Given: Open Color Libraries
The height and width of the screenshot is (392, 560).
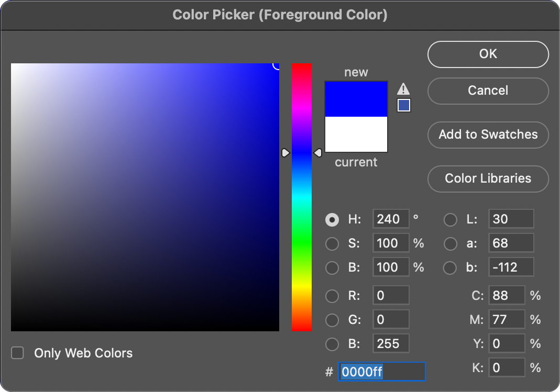Looking at the screenshot, I should tap(487, 178).
